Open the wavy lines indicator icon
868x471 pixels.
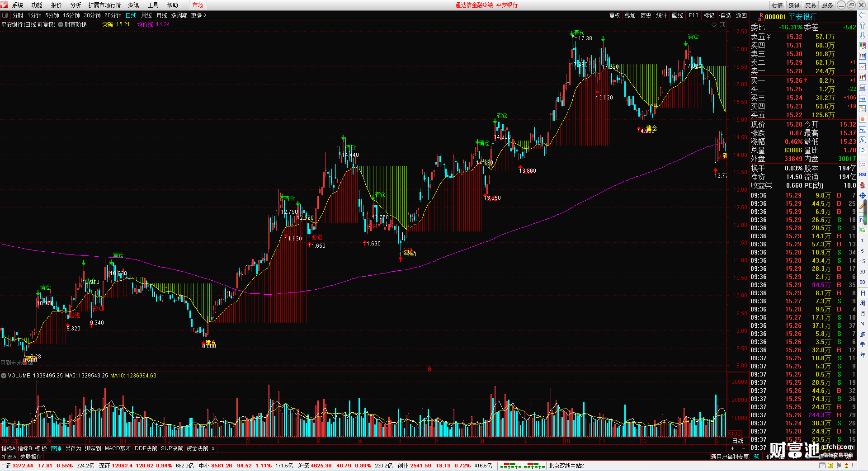863,164
